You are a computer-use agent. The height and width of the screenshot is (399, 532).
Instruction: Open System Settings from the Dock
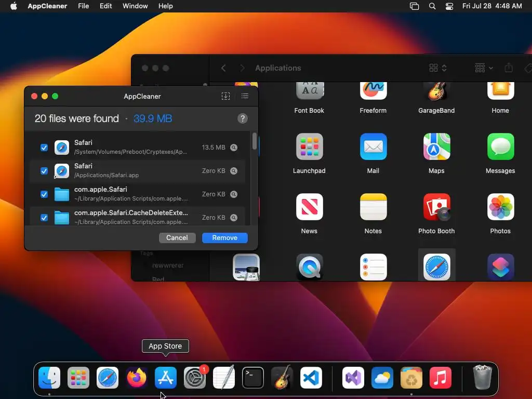pyautogui.click(x=195, y=378)
